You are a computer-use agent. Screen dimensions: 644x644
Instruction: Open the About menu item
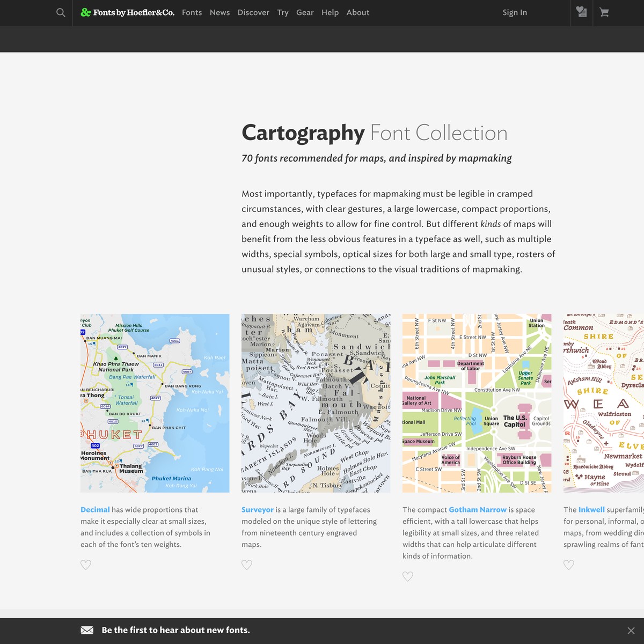(x=358, y=12)
